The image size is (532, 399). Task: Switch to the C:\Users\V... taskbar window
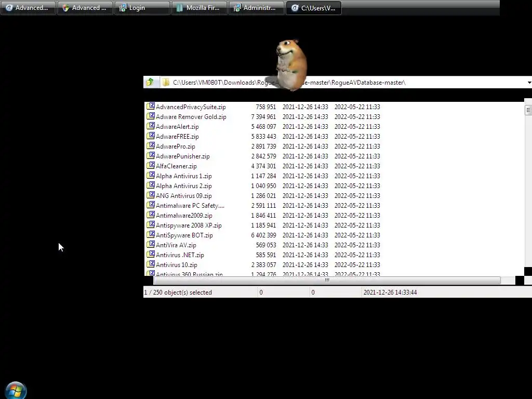(x=314, y=7)
